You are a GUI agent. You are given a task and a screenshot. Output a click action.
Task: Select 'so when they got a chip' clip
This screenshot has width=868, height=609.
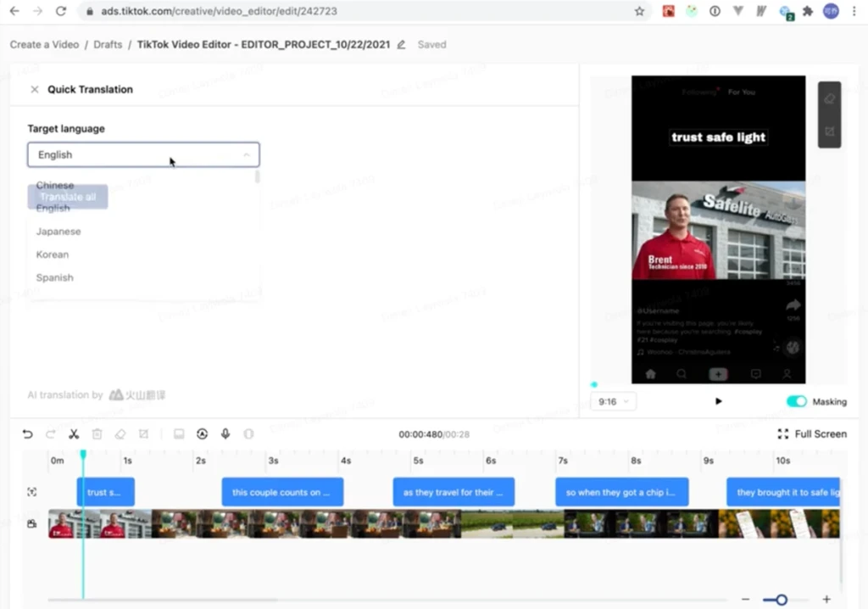(x=621, y=492)
